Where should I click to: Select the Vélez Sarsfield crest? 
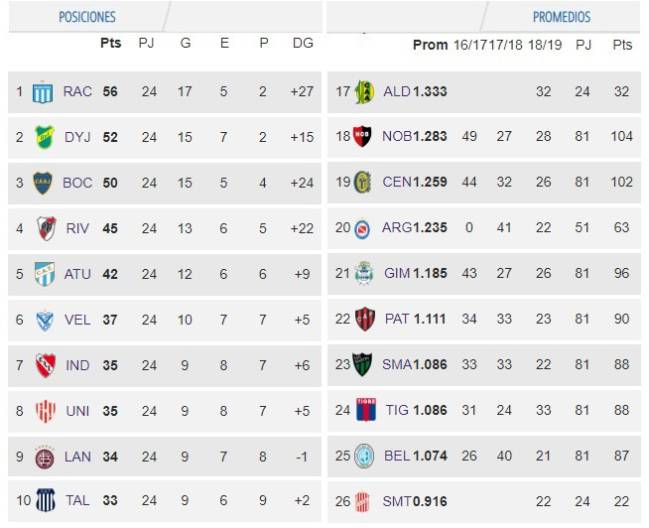pyautogui.click(x=44, y=320)
